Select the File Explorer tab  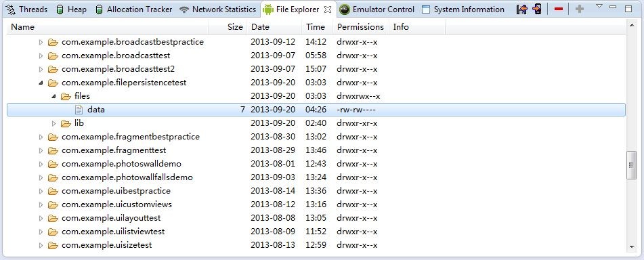click(x=297, y=9)
